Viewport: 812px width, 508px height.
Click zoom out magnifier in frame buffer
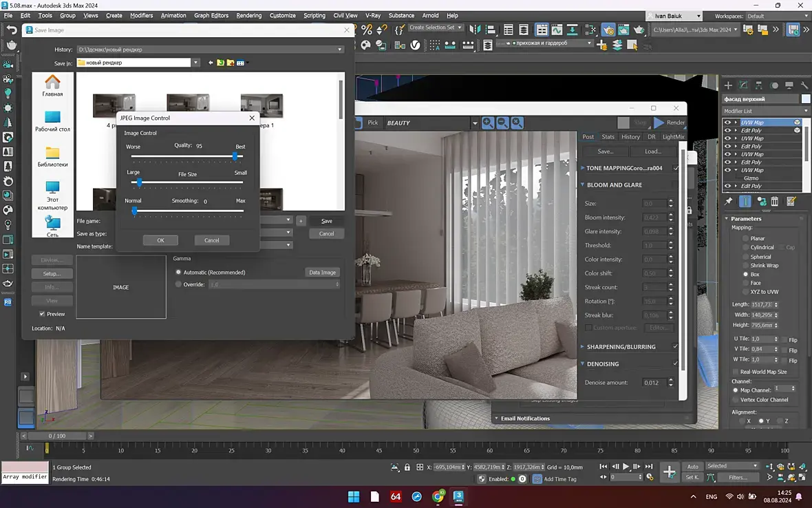coord(502,123)
